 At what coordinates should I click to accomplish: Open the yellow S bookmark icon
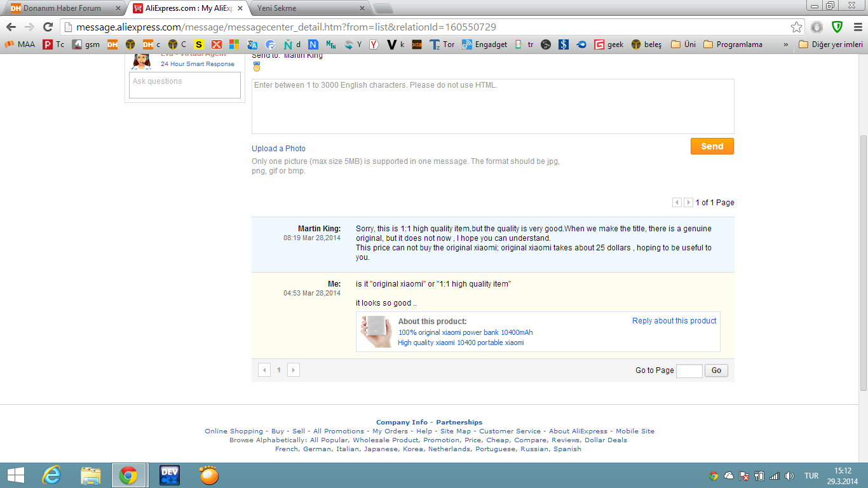pos(199,44)
